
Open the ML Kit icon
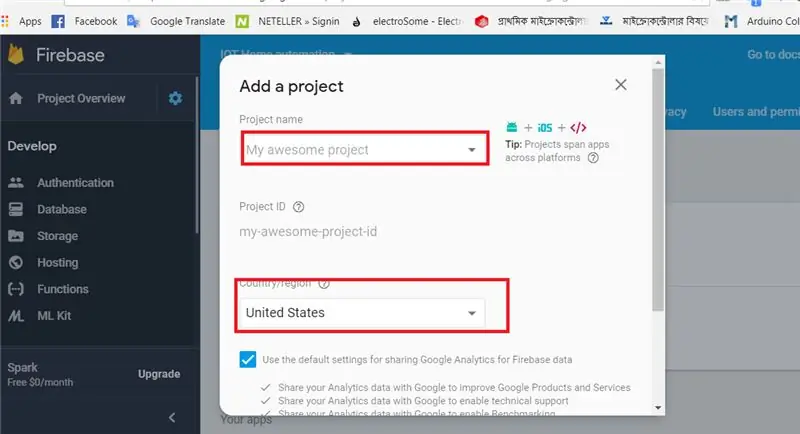(16, 316)
